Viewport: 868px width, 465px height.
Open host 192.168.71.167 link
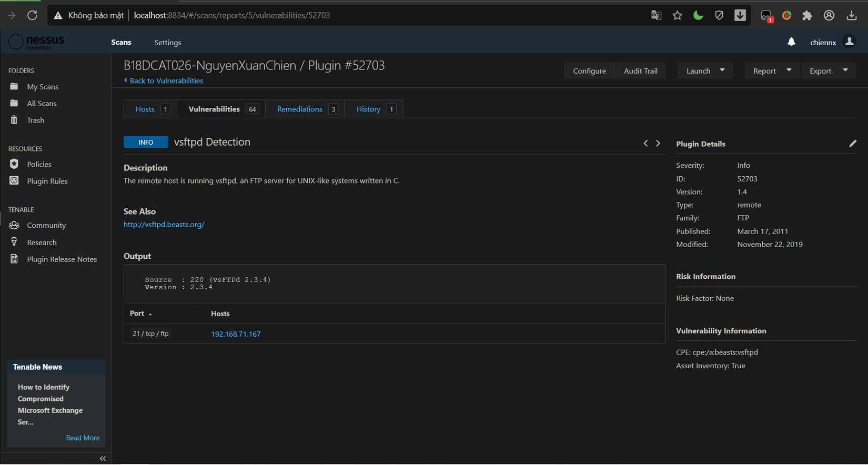coord(236,334)
